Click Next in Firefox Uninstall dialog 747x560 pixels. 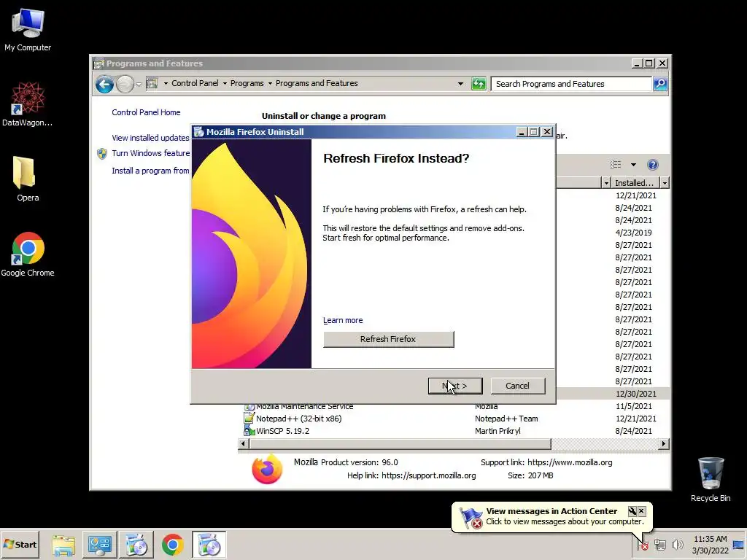pos(455,386)
